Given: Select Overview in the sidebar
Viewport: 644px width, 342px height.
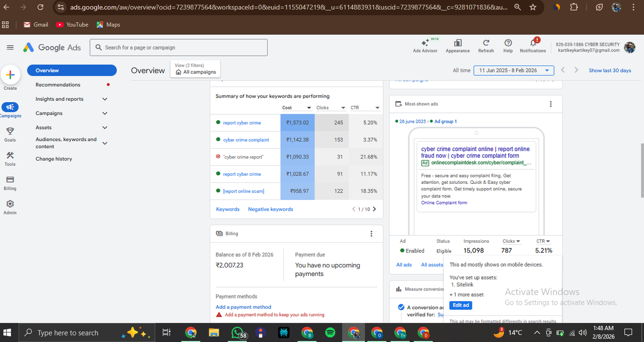Looking at the screenshot, I should [x=72, y=71].
